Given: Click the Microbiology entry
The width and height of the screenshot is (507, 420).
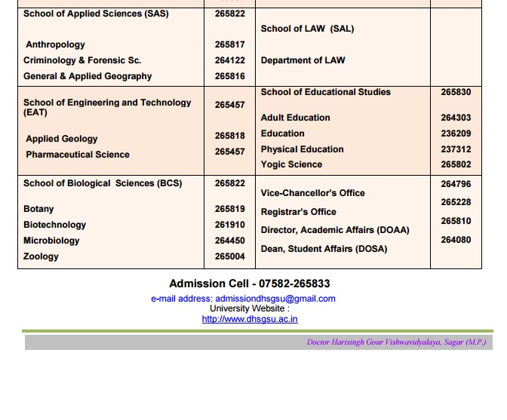Looking at the screenshot, I should click(x=51, y=241).
